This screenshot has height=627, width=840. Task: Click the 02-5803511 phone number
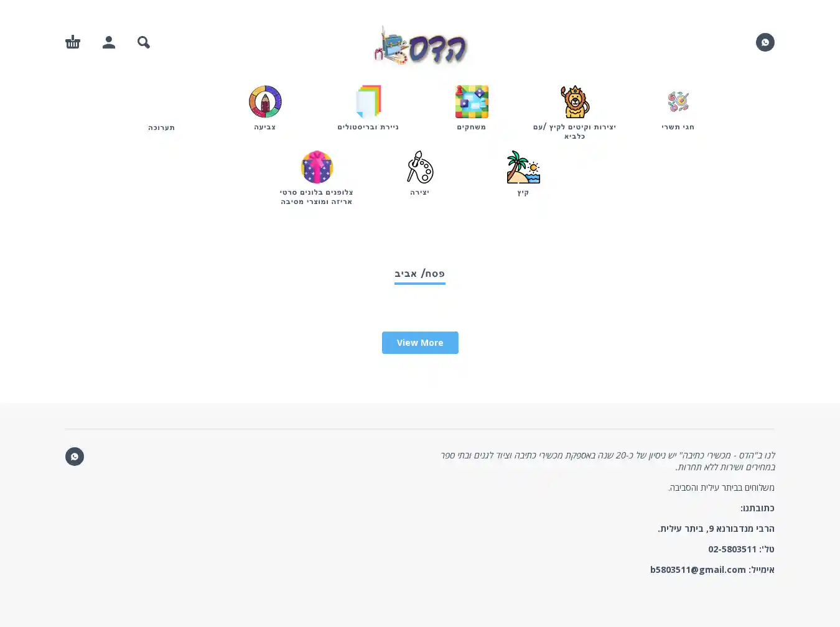[x=732, y=549]
